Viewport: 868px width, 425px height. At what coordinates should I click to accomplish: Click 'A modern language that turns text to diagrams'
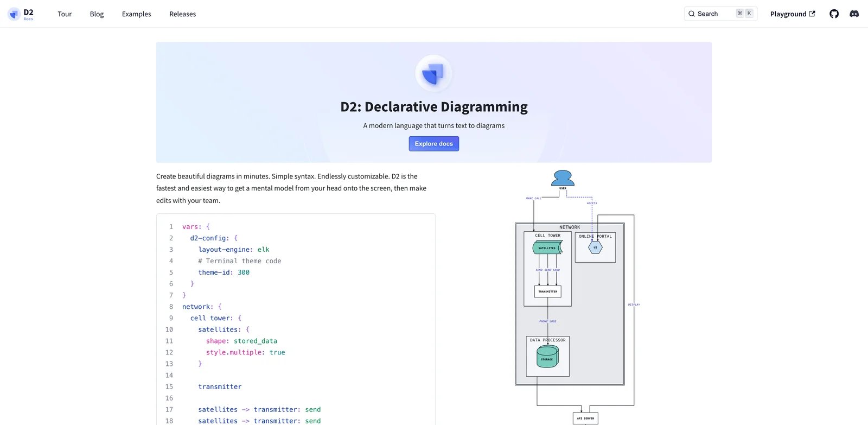click(434, 125)
